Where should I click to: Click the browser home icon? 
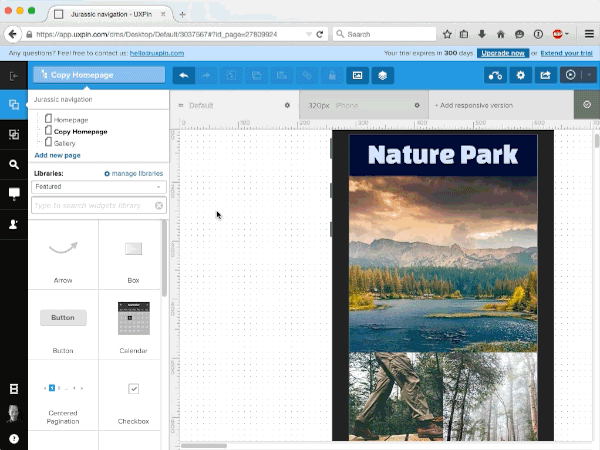click(501, 34)
